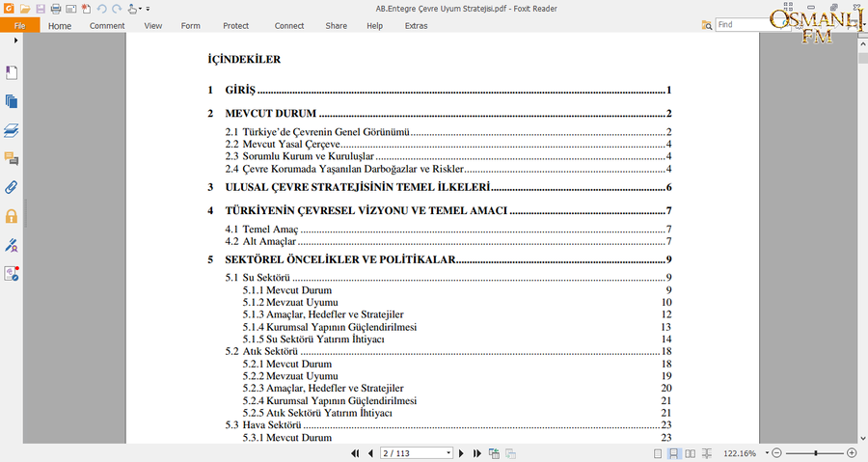Viewport: 868px width, 462px height.
Task: Open the ConnectedPDF panel icon
Action: pos(11,273)
